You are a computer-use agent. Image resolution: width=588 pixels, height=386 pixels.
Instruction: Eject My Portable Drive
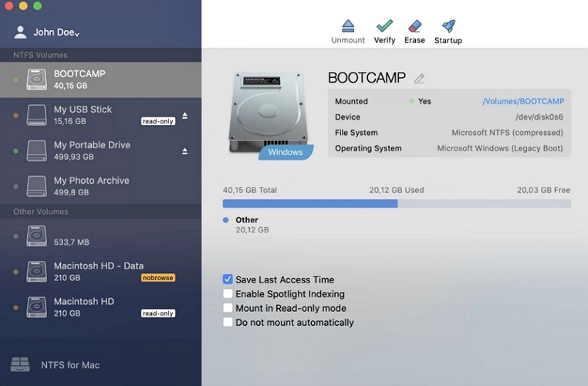click(x=185, y=151)
